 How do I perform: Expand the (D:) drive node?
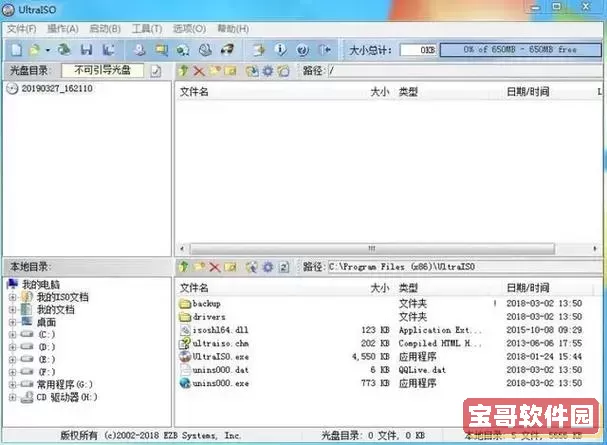(12, 347)
